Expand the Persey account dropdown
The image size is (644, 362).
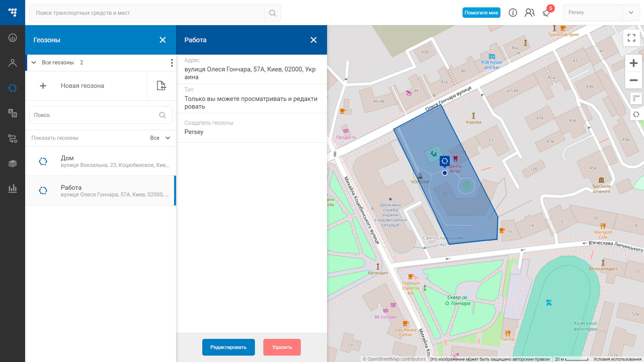point(631,13)
